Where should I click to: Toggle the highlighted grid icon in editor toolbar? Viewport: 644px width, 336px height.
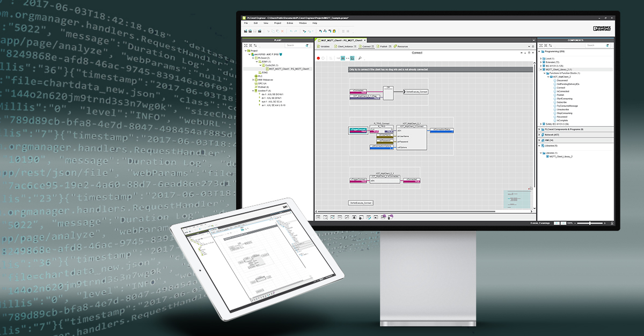(x=343, y=58)
